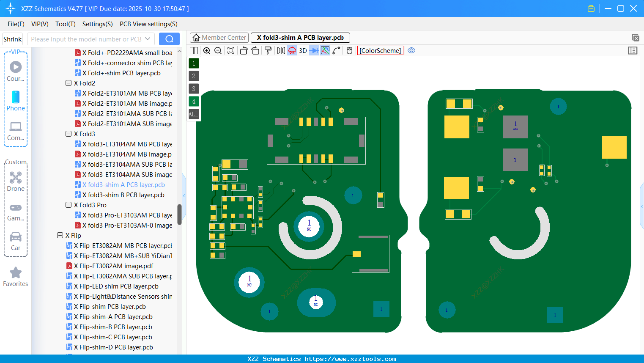The height and width of the screenshot is (363, 644).
Task: Open the Tool(T) menu
Action: [x=65, y=24]
